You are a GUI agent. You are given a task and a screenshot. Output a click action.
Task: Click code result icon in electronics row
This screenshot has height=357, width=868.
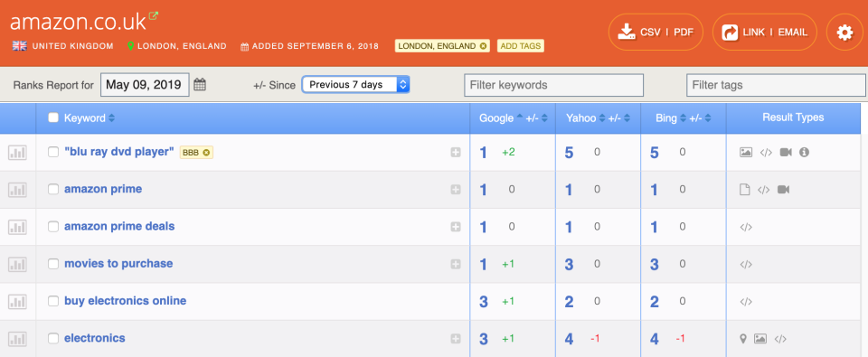tap(780, 339)
